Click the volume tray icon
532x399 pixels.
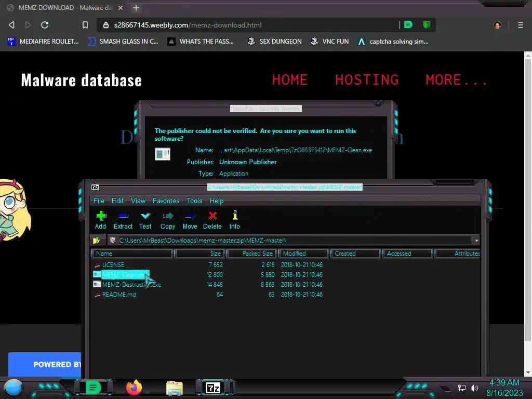pyautogui.click(x=474, y=388)
